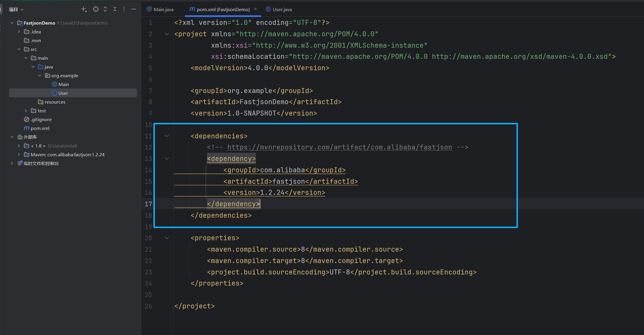Image resolution: width=644 pixels, height=335 pixels.
Task: Open project panel options three-dot menu
Action: pos(124,9)
